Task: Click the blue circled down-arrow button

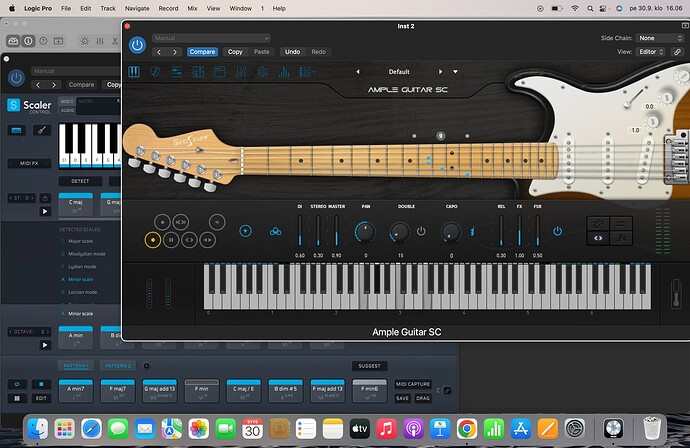Action: 246,231
